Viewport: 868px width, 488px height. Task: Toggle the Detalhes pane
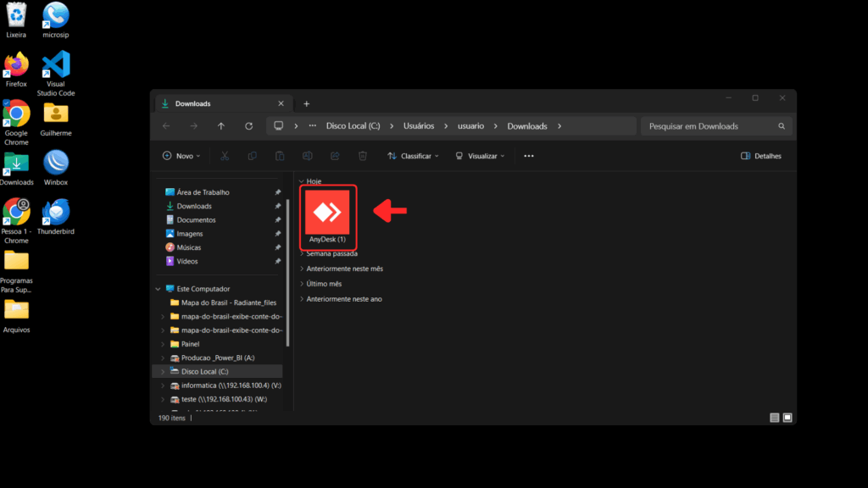(x=760, y=156)
